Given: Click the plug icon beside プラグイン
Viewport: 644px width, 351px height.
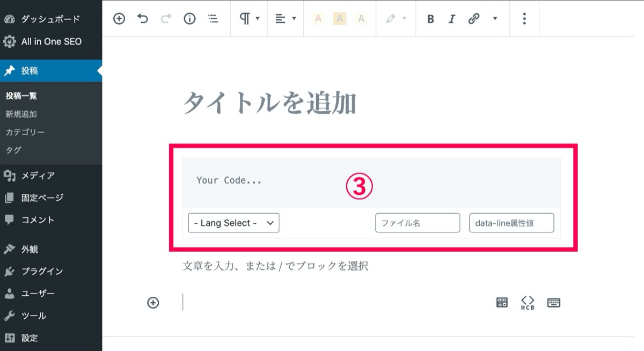Looking at the screenshot, I should (x=9, y=272).
